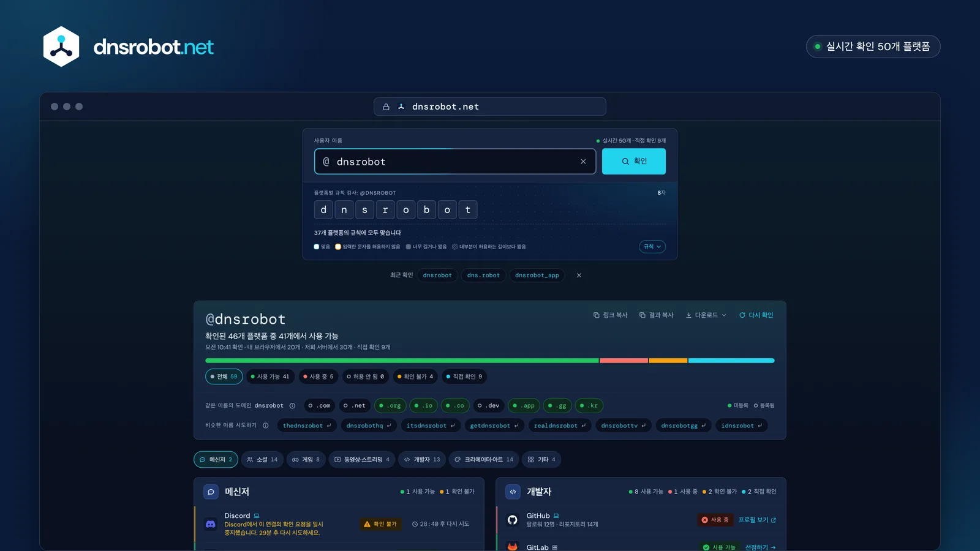Expand the 규칙 dropdown

point(652,247)
